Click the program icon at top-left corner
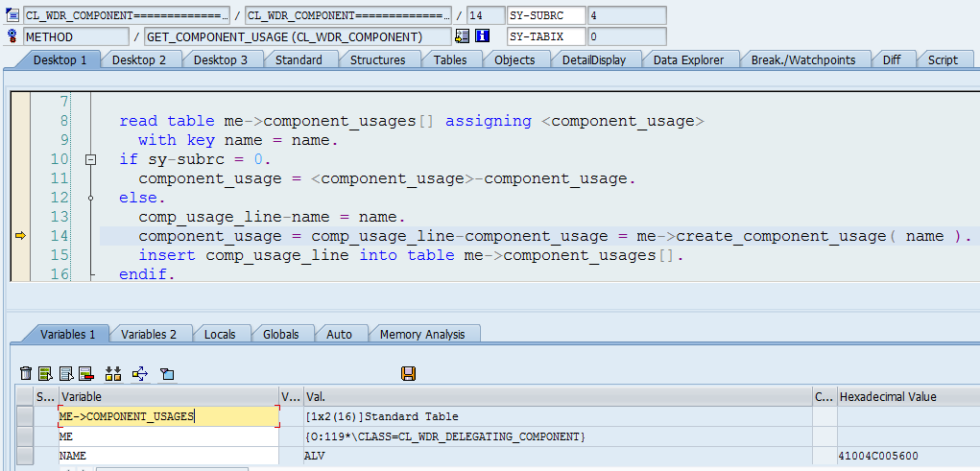This screenshot has height=471, width=980. click(12, 15)
